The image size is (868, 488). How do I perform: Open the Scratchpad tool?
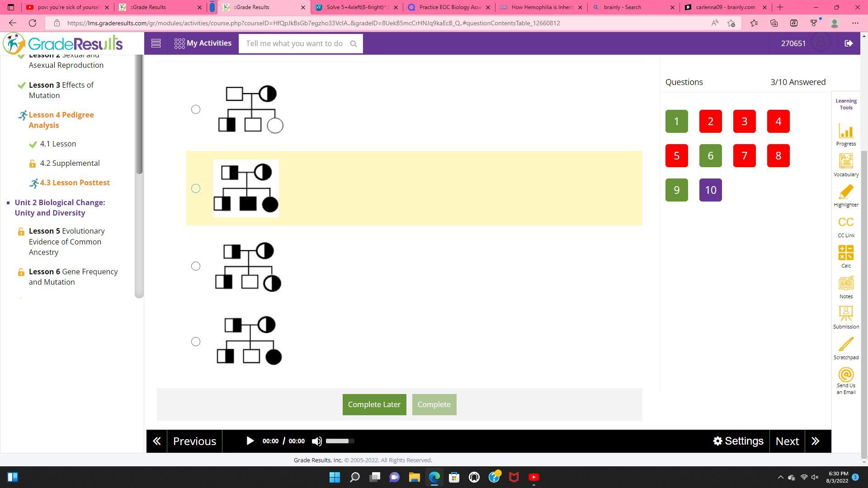tap(845, 347)
